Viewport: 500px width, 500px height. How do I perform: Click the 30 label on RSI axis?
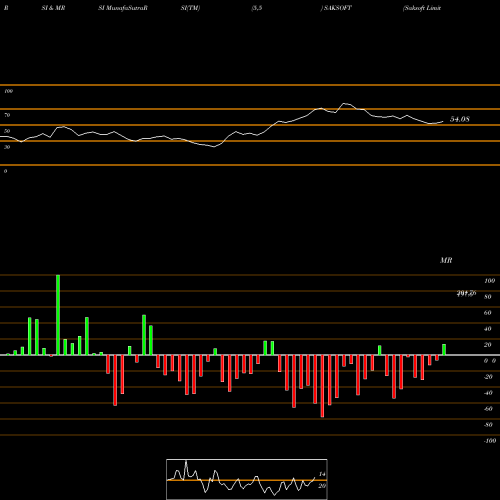point(7,147)
